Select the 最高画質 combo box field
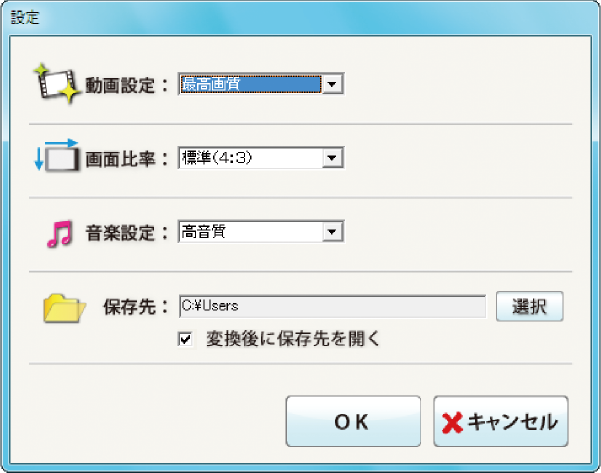 pos(261,84)
